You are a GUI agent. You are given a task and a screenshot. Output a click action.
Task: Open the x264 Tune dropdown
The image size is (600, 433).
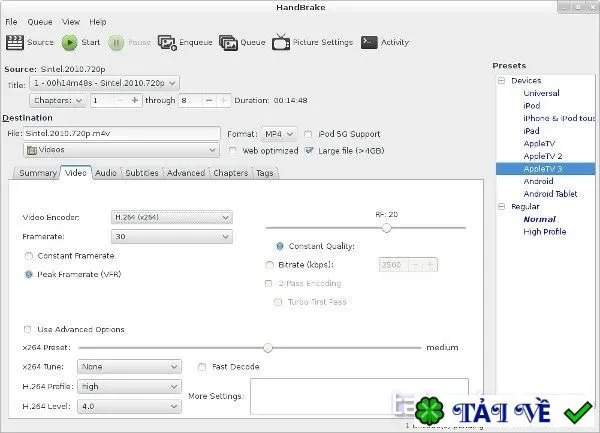click(129, 367)
